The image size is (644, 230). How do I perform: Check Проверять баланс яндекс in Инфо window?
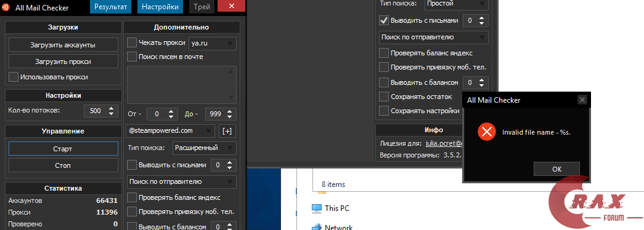tap(383, 53)
